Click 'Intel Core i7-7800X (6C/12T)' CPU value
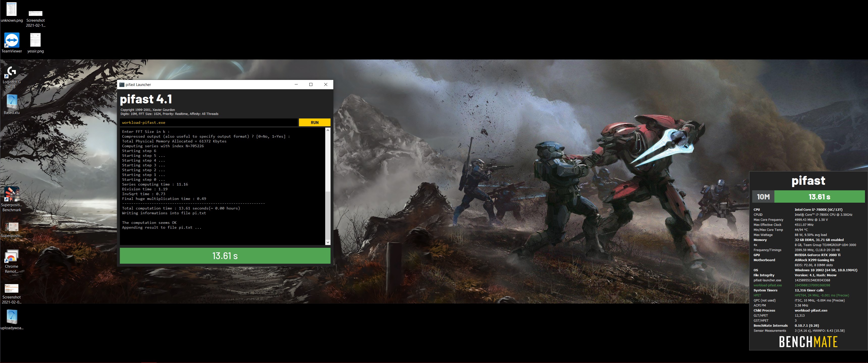The width and height of the screenshot is (868, 363). tap(819, 210)
